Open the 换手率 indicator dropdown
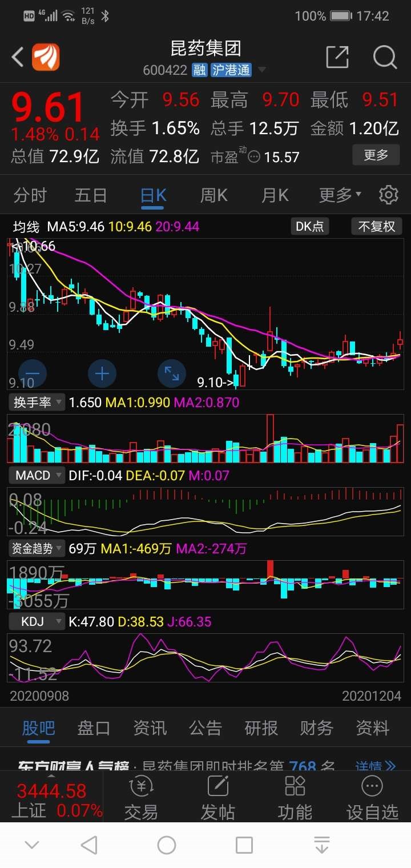This screenshot has height=868, width=411. [x=37, y=403]
